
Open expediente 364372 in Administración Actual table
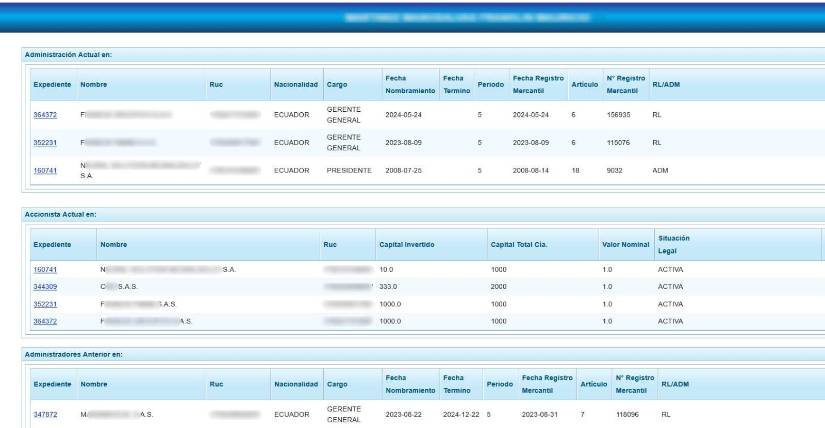pyautogui.click(x=45, y=115)
